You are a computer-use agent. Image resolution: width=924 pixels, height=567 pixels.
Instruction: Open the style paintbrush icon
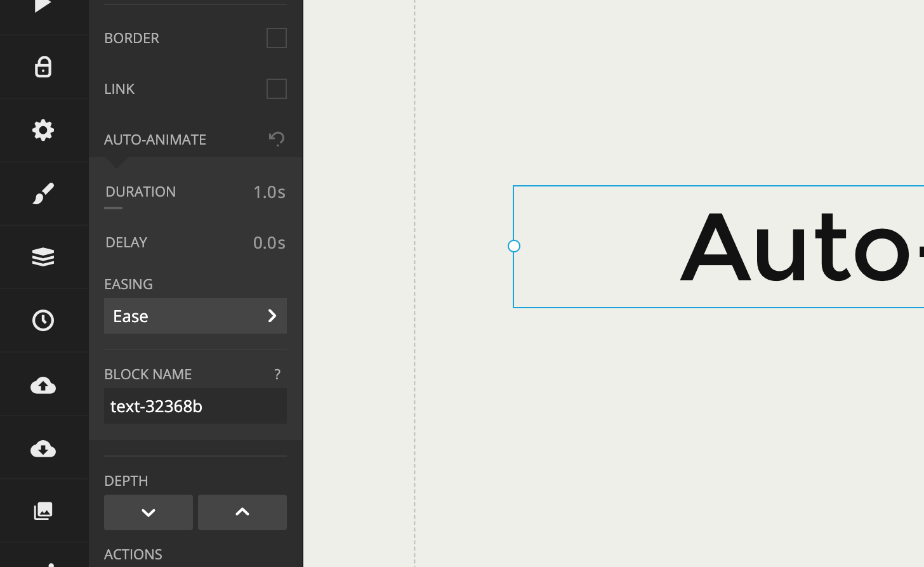43,193
